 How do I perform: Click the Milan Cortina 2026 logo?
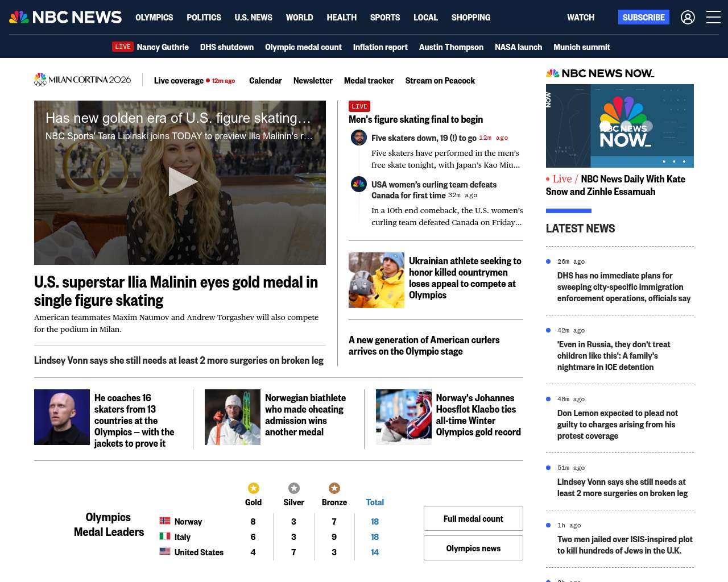[x=82, y=80]
